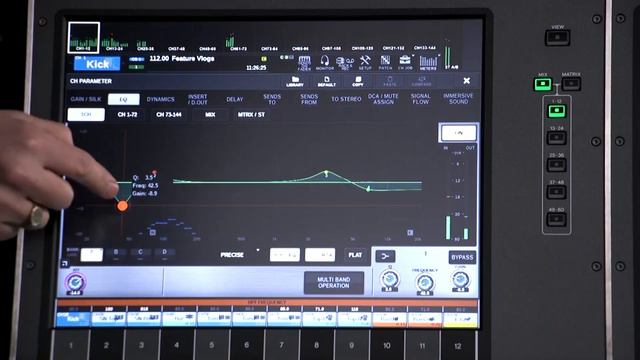Tap the Kick channel name display
640x360 pixels.
point(97,64)
